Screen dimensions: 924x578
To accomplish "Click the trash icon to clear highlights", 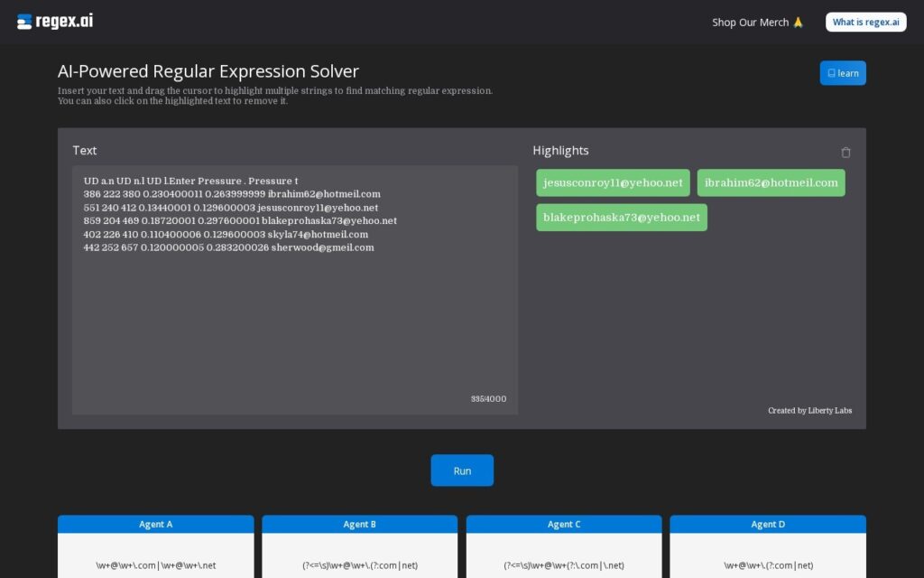I will (x=845, y=152).
